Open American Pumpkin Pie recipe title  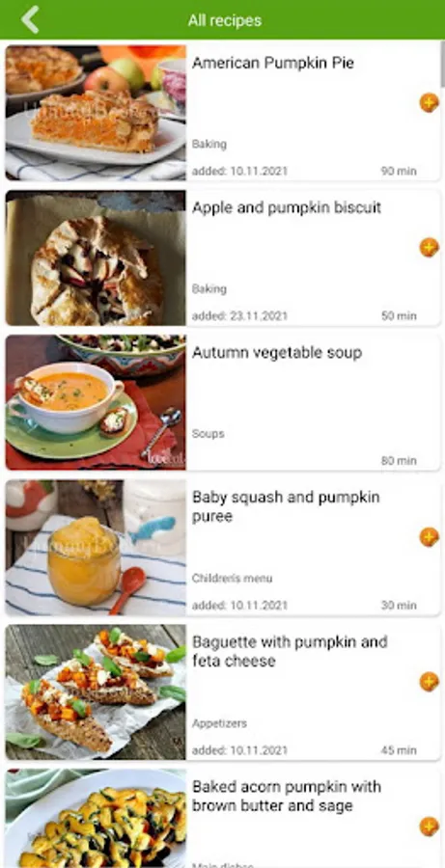pos(272,63)
